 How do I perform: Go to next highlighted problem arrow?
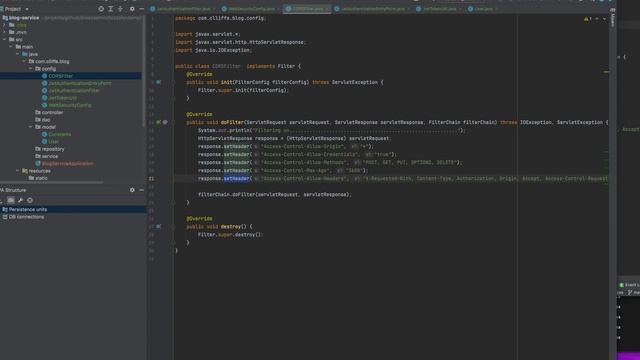[x=604, y=19]
